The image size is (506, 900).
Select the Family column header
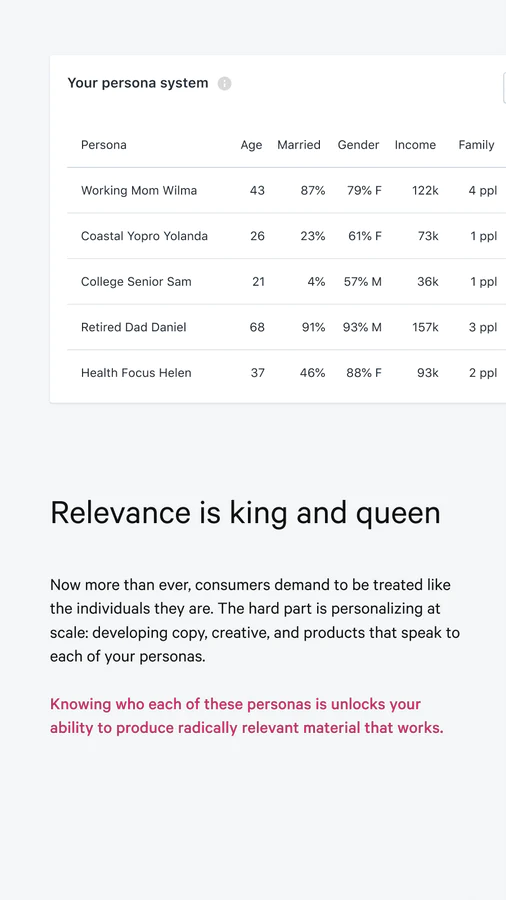pyautogui.click(x=476, y=145)
